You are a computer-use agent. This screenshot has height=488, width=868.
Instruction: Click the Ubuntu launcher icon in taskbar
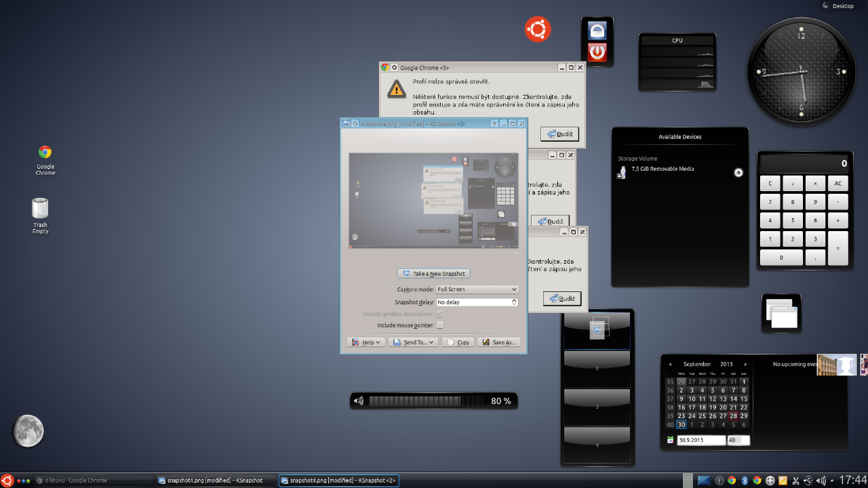tap(7, 481)
